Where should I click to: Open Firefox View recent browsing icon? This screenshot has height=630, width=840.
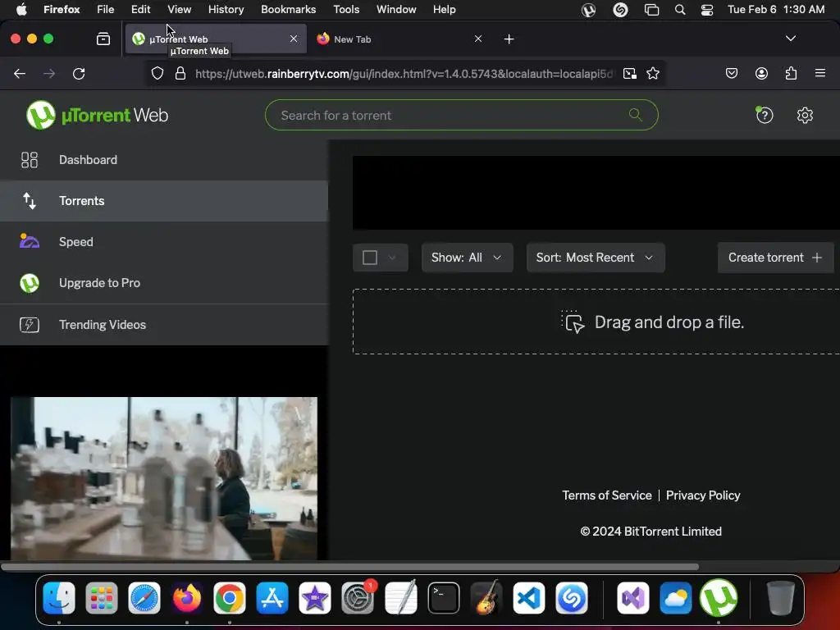103,39
